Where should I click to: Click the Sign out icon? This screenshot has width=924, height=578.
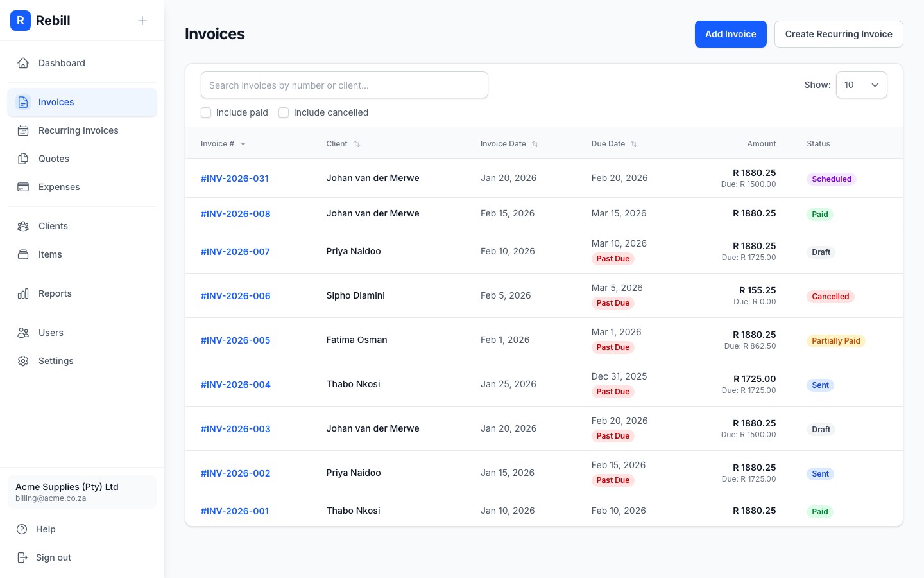coord(23,557)
